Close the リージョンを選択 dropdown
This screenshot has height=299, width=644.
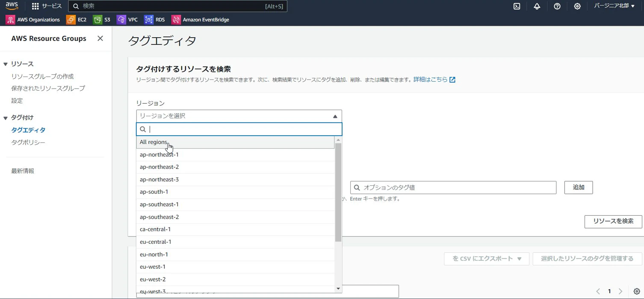239,116
